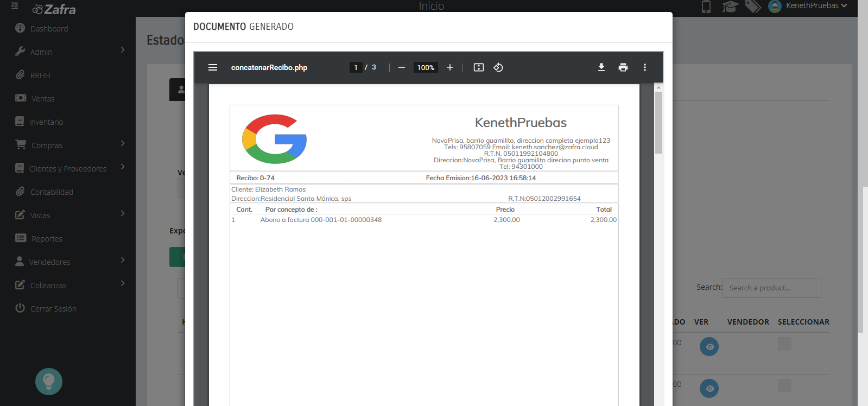This screenshot has height=406, width=868.
Task: Click the DOCUMENTO GENERADO modal title
Action: click(x=243, y=27)
